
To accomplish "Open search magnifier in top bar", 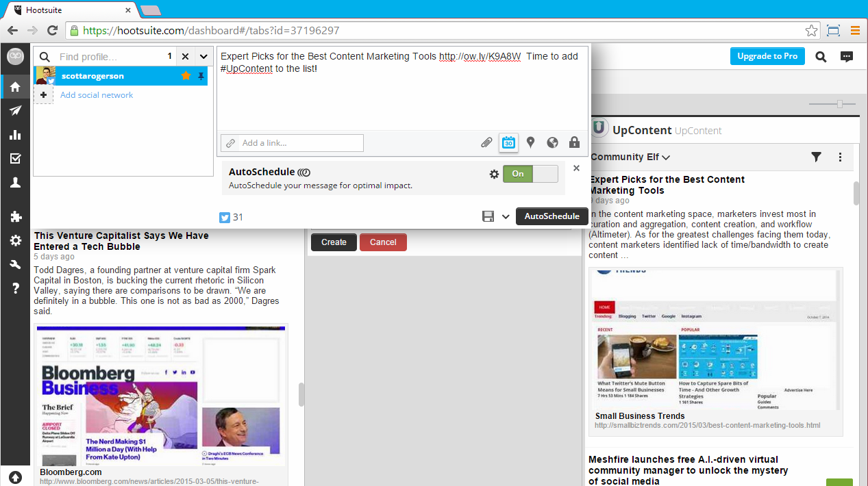I will [x=821, y=57].
